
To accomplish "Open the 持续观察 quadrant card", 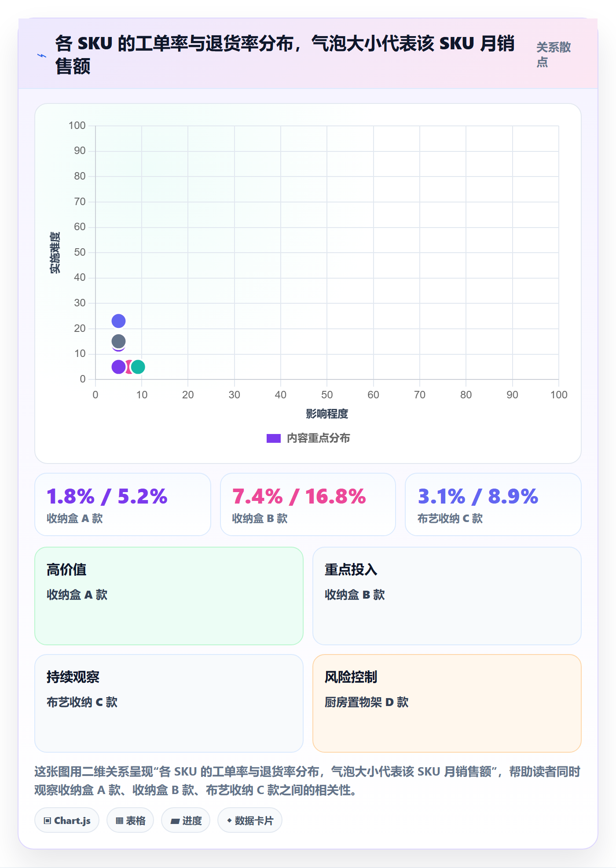I will 169,703.
